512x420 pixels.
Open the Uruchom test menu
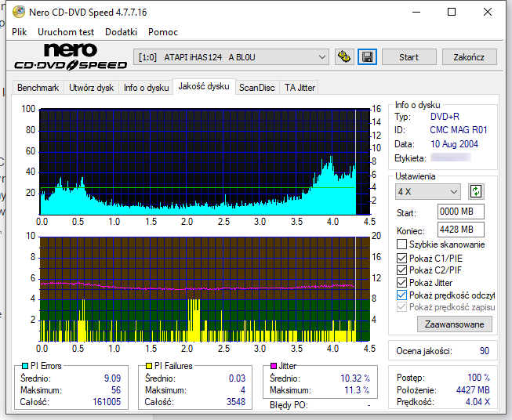[66, 32]
